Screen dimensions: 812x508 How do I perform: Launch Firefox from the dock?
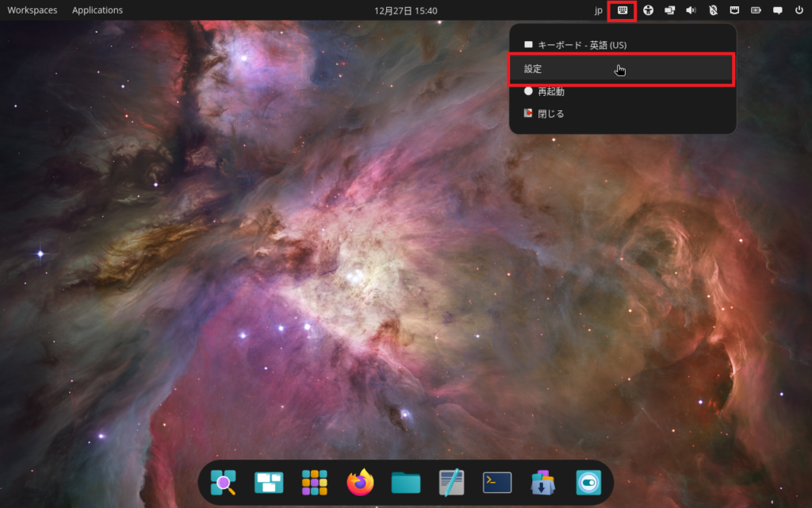point(360,483)
